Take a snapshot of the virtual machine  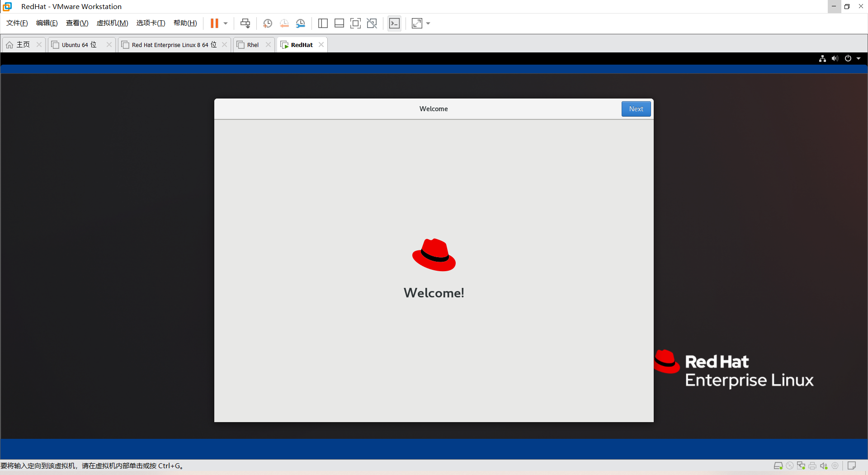[x=267, y=23]
